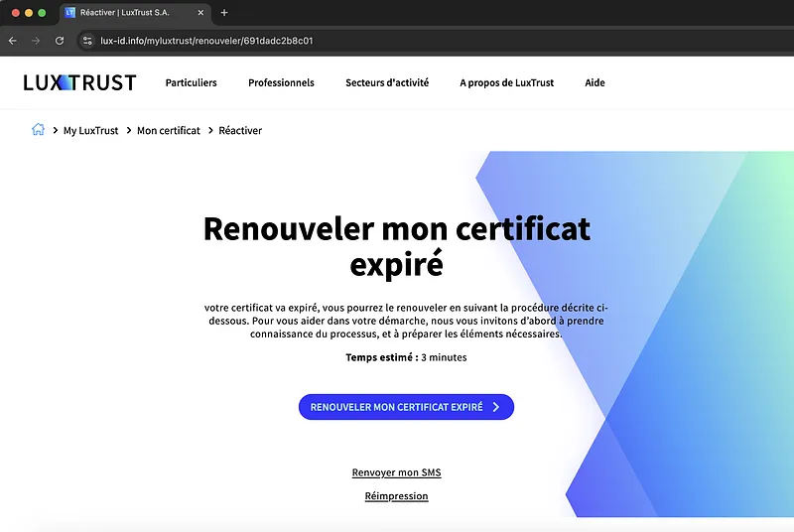Image resolution: width=794 pixels, height=532 pixels.
Task: Click the browser forward arrow
Action: pos(36,41)
